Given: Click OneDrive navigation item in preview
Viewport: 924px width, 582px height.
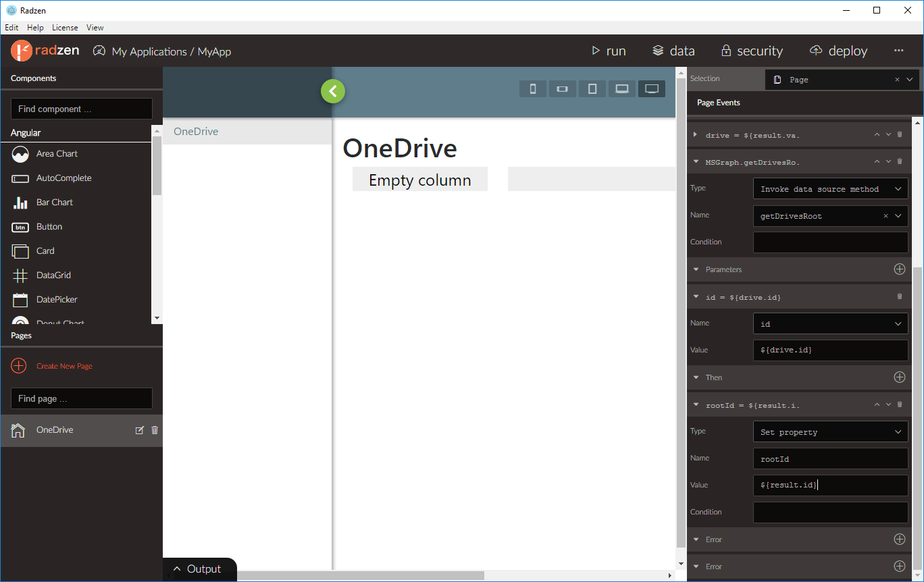Looking at the screenshot, I should click(x=247, y=131).
